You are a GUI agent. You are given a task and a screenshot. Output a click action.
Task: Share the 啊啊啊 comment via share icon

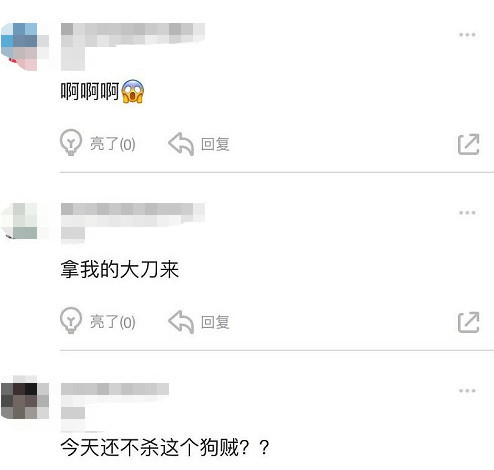469,144
